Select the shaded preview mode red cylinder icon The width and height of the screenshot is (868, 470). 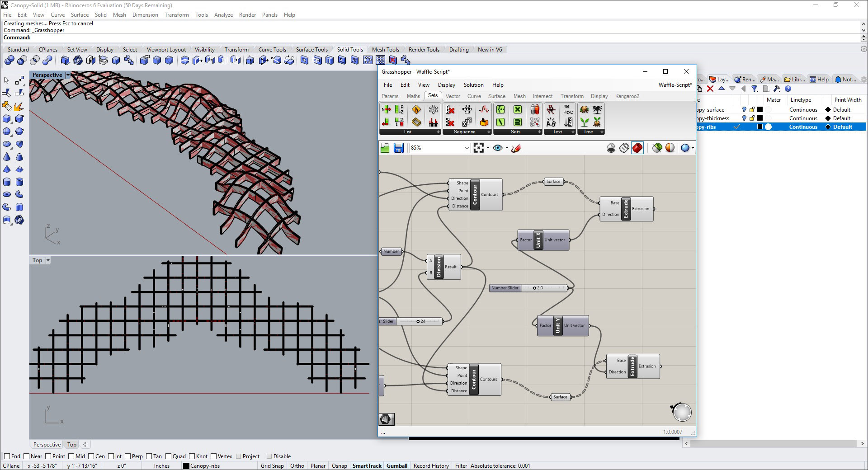click(637, 148)
